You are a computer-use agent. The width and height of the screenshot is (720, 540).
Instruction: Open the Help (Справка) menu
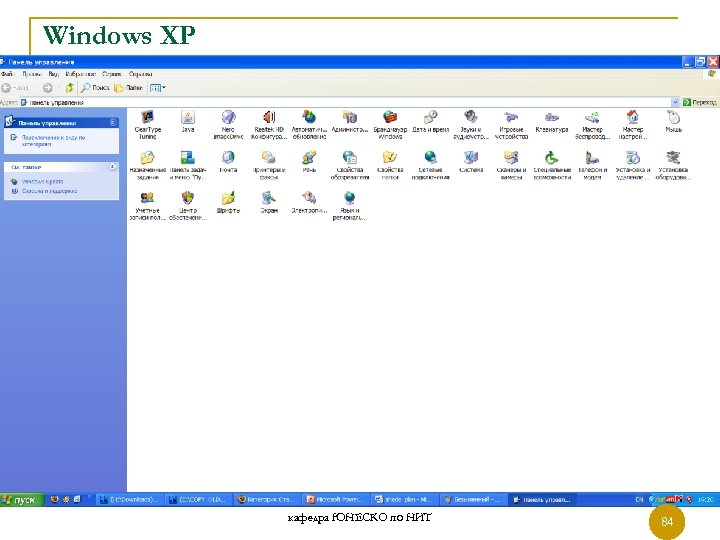pos(141,73)
